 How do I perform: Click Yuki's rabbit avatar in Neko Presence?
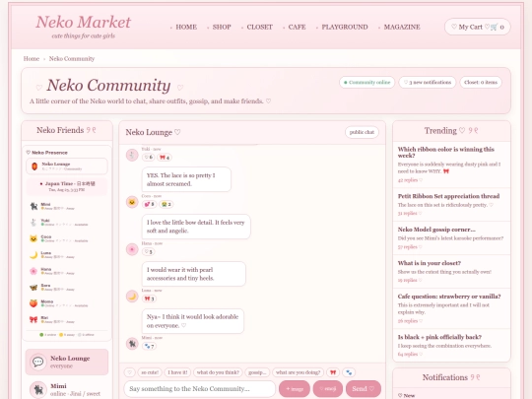point(33,223)
